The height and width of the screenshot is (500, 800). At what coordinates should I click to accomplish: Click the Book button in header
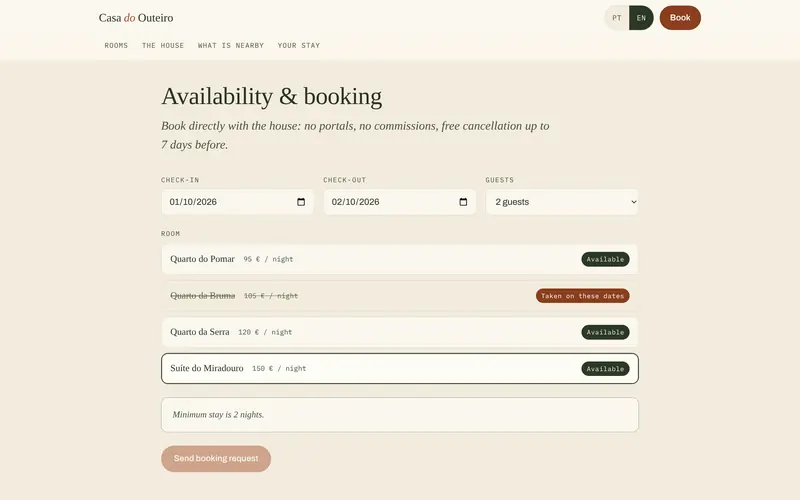(680, 18)
